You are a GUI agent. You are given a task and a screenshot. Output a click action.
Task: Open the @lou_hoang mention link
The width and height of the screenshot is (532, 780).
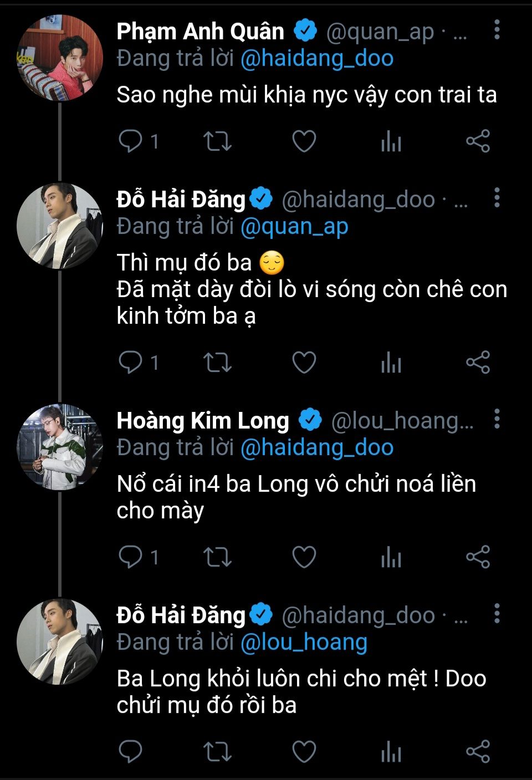coord(304,642)
